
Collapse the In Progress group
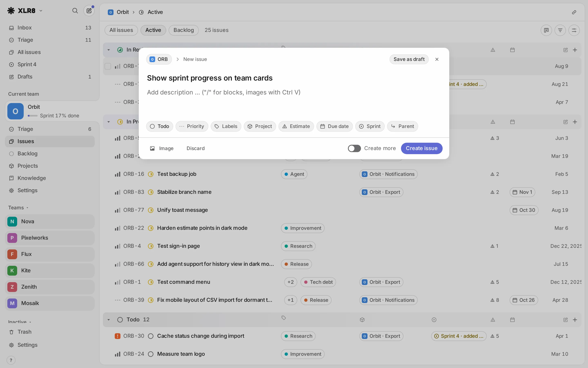pos(109,122)
